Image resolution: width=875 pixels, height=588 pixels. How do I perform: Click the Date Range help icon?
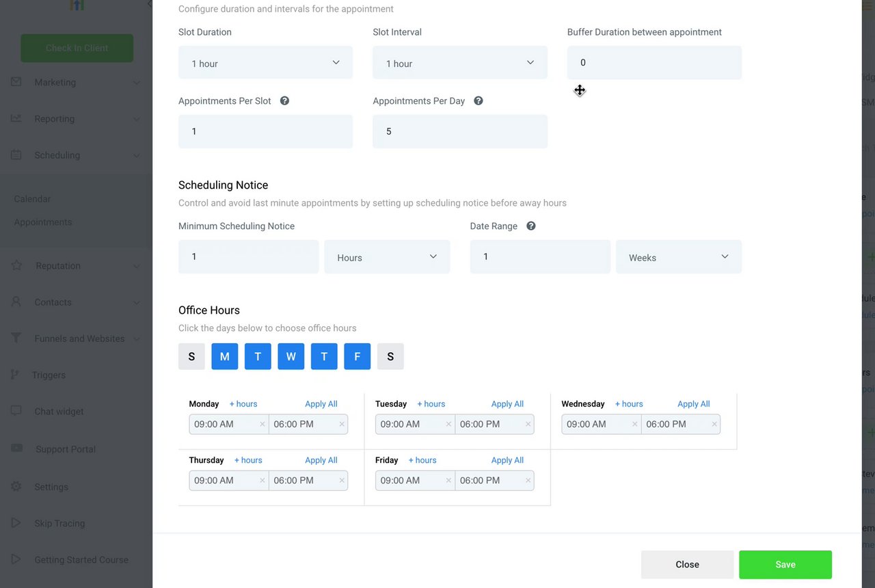click(530, 226)
